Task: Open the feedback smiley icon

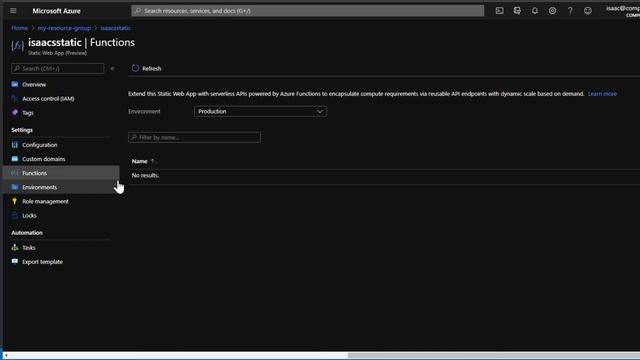Action: [588, 11]
